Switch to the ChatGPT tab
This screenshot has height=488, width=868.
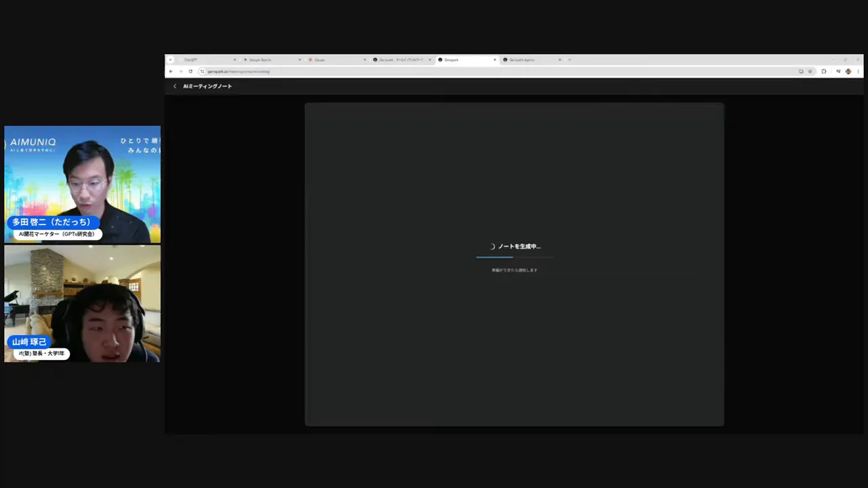click(x=207, y=60)
